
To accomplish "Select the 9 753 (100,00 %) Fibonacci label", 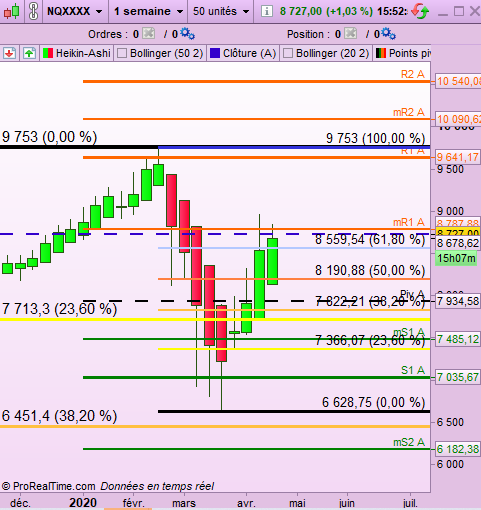I will pos(375,138).
